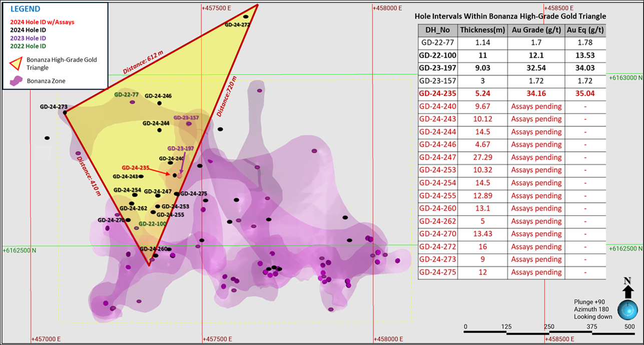
Task: Select the Thickness(m) column header
Action: [x=483, y=30]
